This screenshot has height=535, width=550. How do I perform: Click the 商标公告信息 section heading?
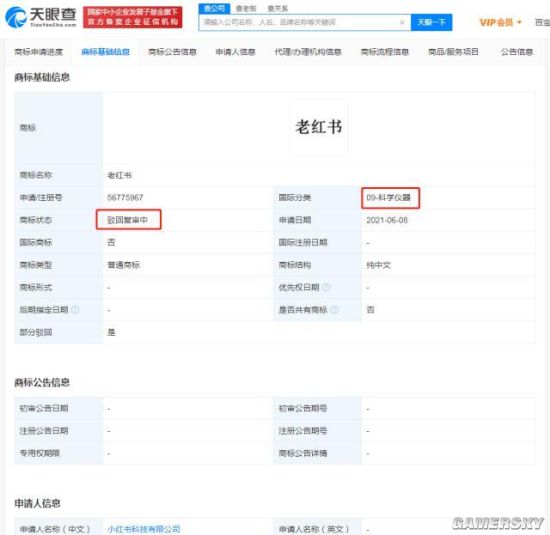pyautogui.click(x=42, y=382)
